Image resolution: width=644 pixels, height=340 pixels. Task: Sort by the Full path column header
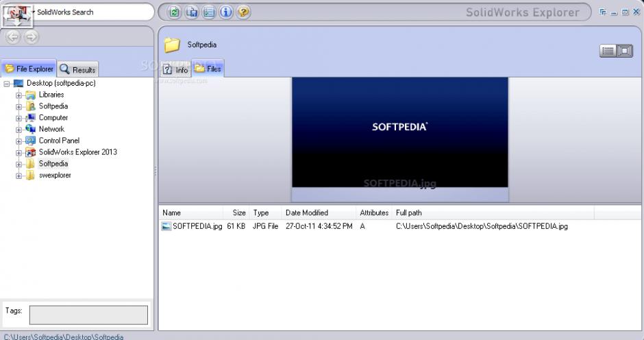tap(493, 212)
